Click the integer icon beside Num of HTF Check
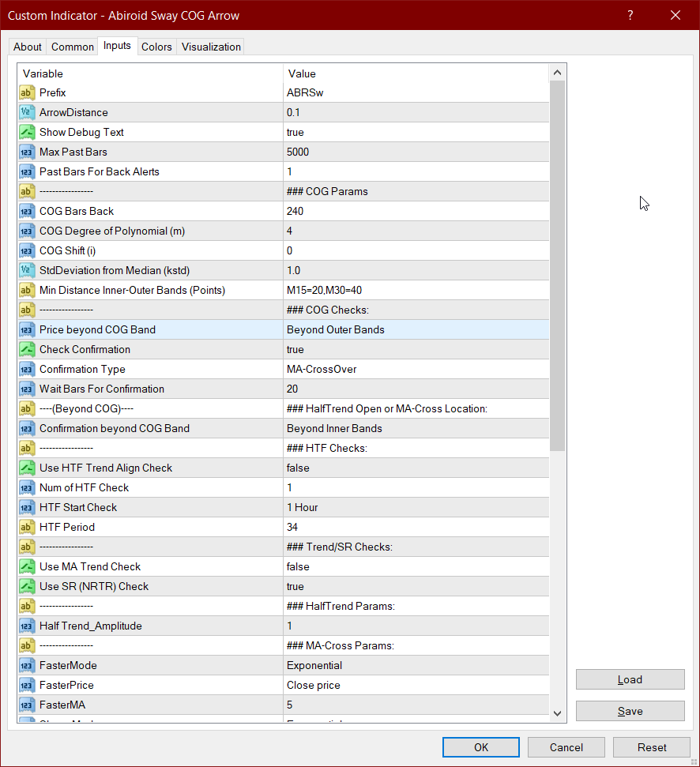Image resolution: width=700 pixels, height=767 pixels. tap(27, 487)
